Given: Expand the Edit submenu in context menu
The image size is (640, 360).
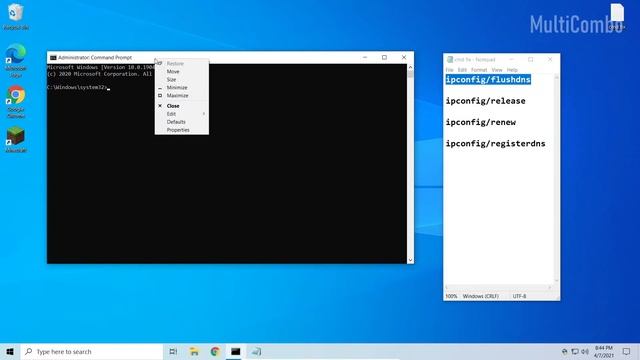Looking at the screenshot, I should (182, 114).
